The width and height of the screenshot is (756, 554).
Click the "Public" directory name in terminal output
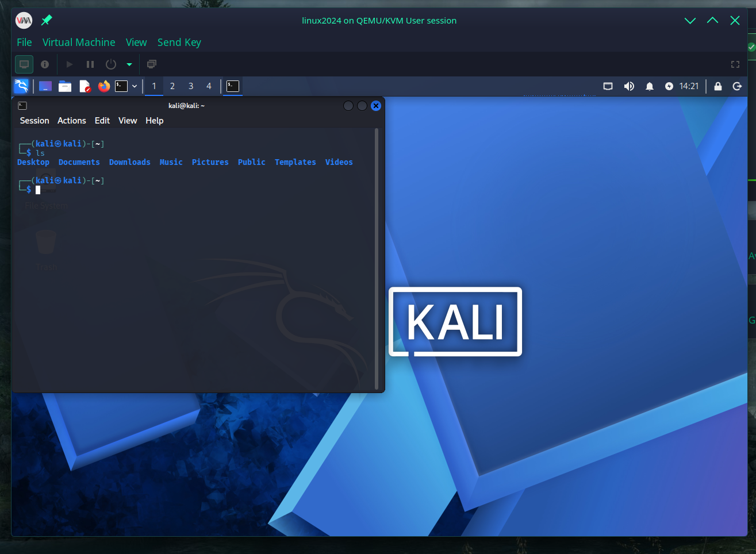(252, 162)
